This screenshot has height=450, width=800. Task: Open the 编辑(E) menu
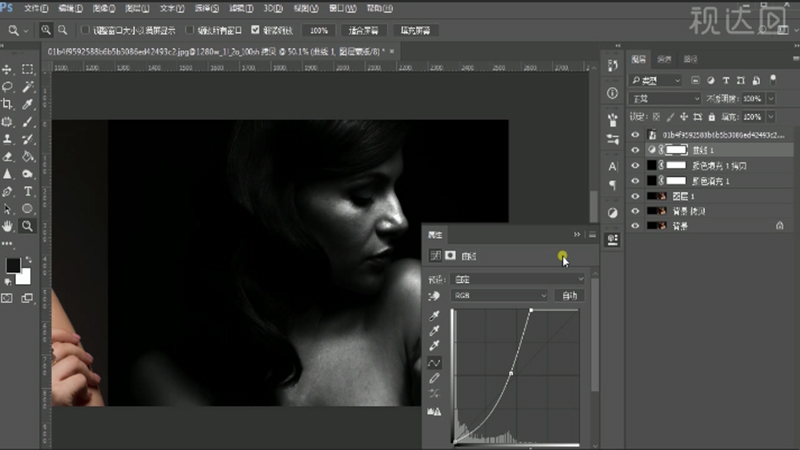pyautogui.click(x=70, y=8)
